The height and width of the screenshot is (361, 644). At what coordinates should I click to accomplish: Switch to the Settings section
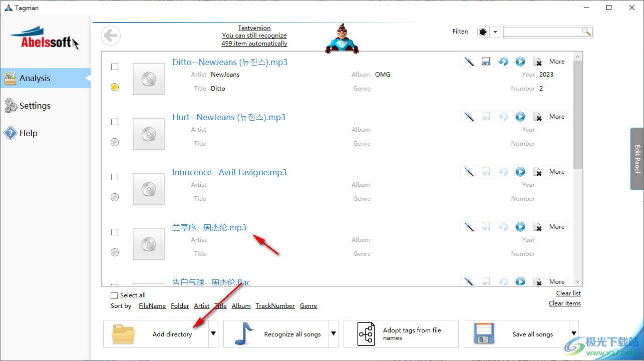(35, 105)
